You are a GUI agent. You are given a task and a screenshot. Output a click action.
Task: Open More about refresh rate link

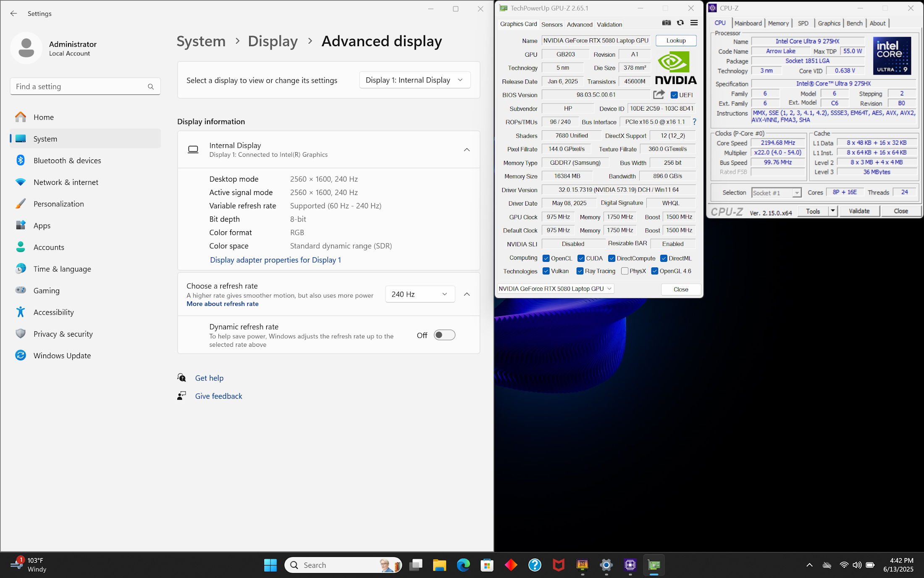(223, 304)
